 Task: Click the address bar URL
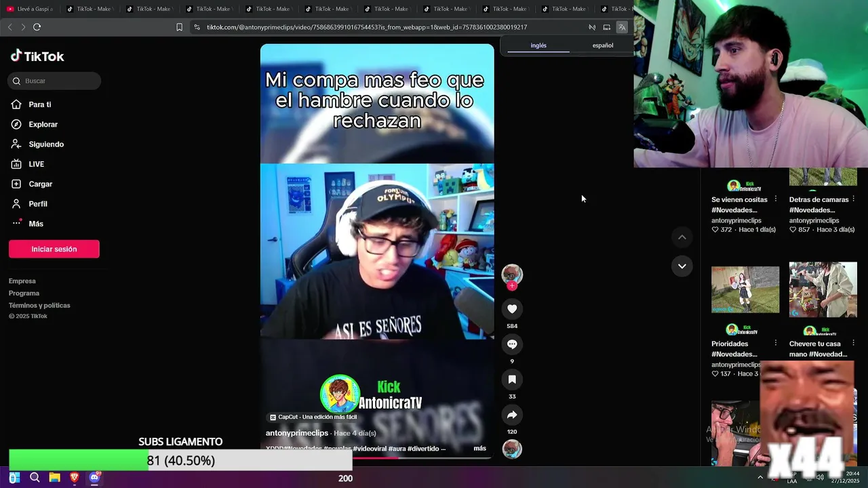(x=367, y=27)
